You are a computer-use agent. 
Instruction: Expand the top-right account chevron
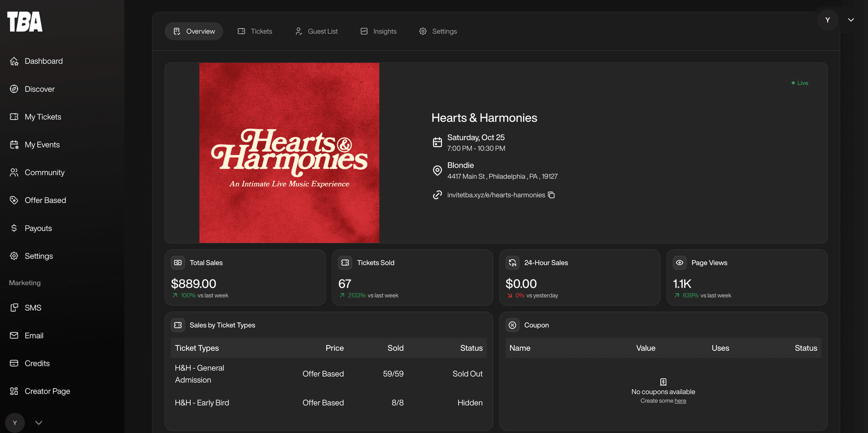point(851,20)
